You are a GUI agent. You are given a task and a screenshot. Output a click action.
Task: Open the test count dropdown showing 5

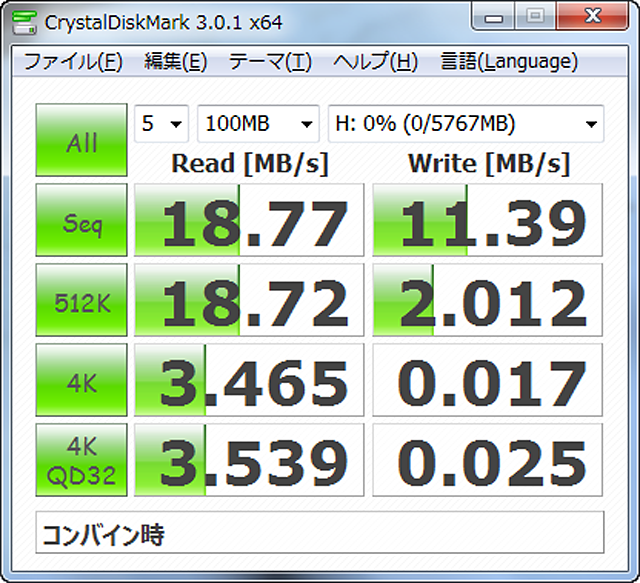(x=162, y=124)
